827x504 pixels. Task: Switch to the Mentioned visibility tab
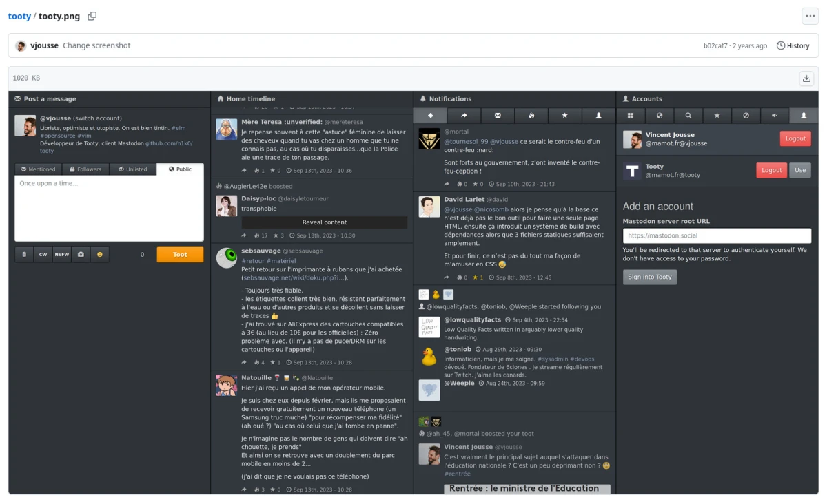38,169
